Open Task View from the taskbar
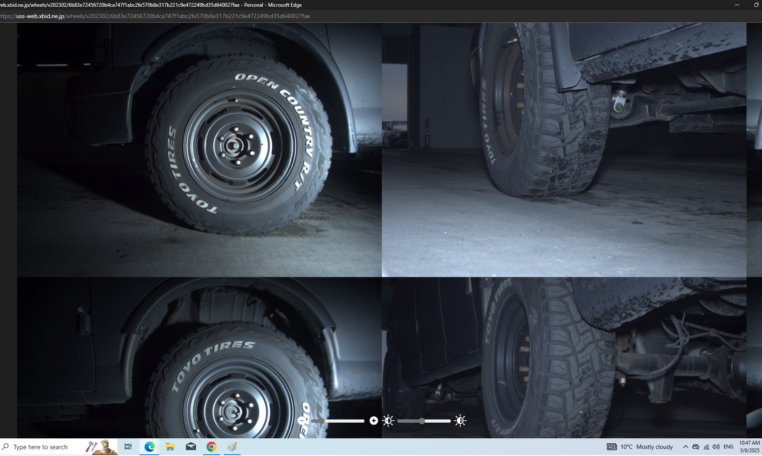Screen dimensions: 762x456 click(x=128, y=447)
